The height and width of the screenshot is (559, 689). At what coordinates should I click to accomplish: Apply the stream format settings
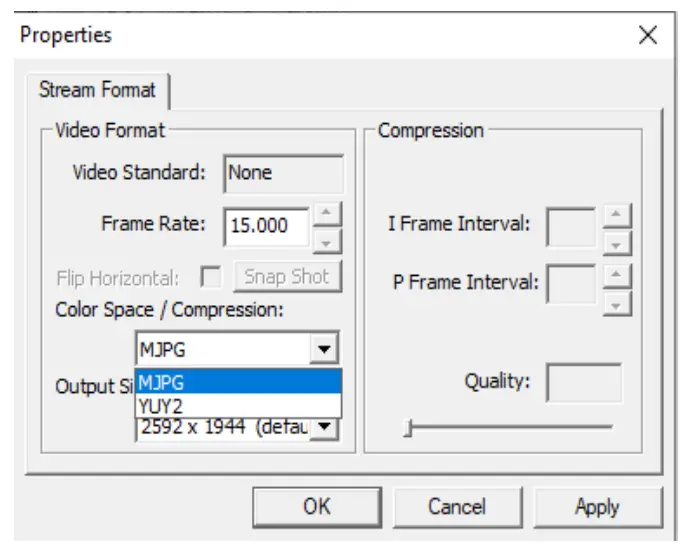click(597, 507)
